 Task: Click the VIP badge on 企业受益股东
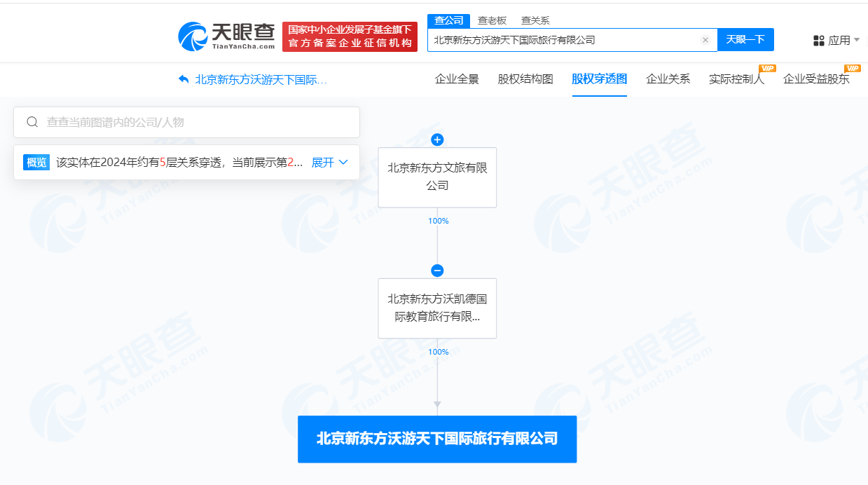[x=852, y=68]
